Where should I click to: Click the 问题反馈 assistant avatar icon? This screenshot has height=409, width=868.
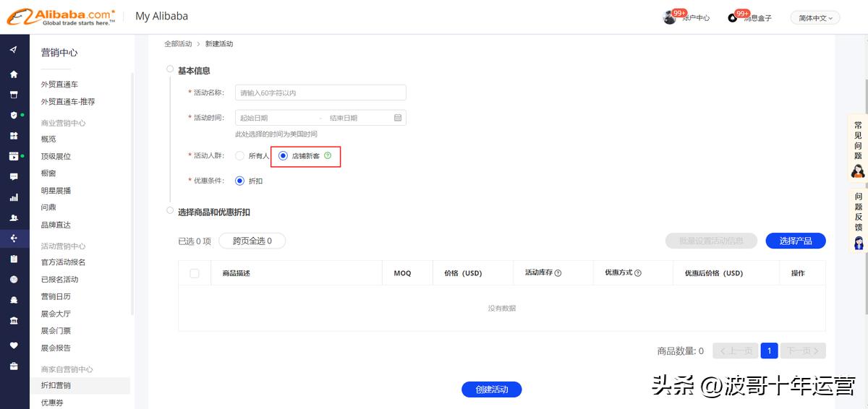(859, 243)
